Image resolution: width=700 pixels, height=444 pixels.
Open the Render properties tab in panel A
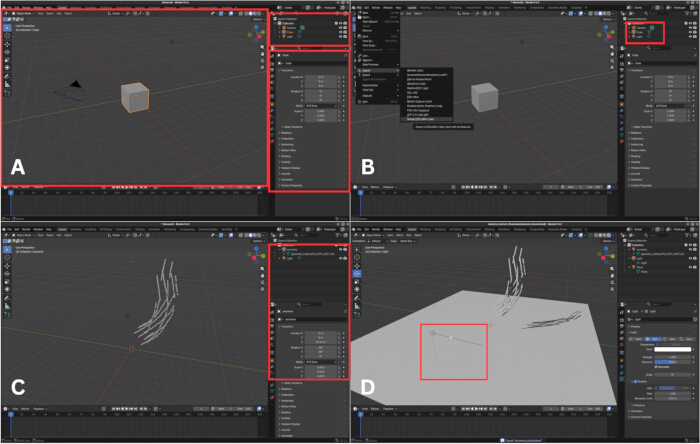(272, 64)
